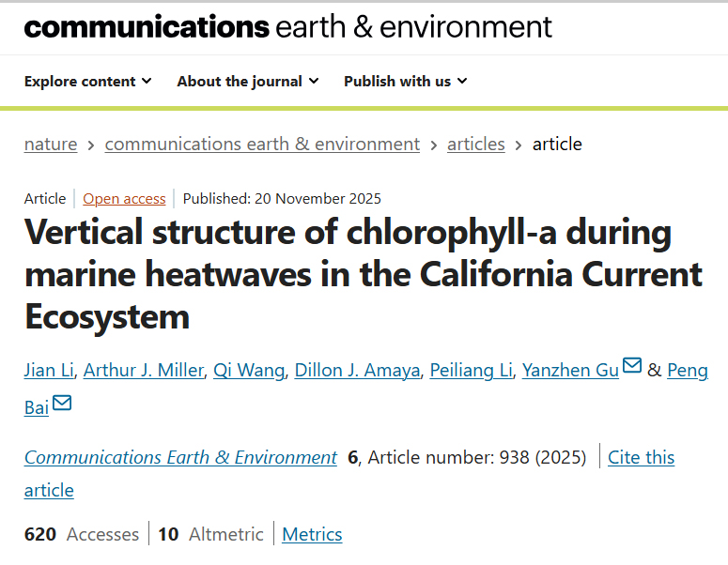Open the Communications Earth & Environment journal link
728x565 pixels.
(x=180, y=458)
